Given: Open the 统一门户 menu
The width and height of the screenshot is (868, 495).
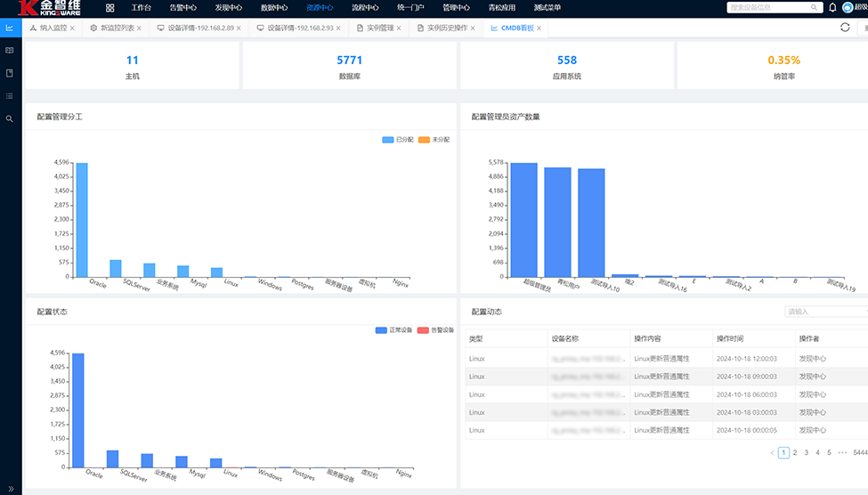Looking at the screenshot, I should (410, 8).
